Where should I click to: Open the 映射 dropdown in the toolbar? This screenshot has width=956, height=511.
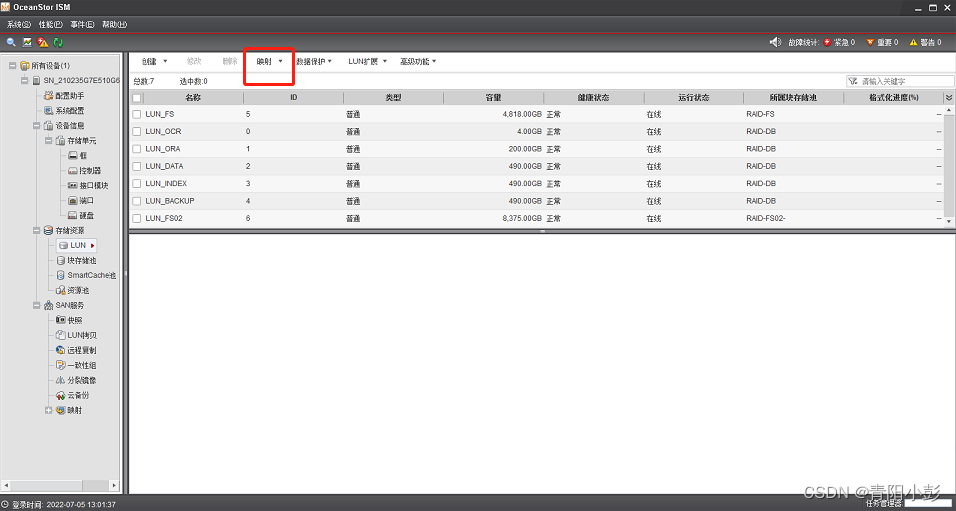[269, 62]
